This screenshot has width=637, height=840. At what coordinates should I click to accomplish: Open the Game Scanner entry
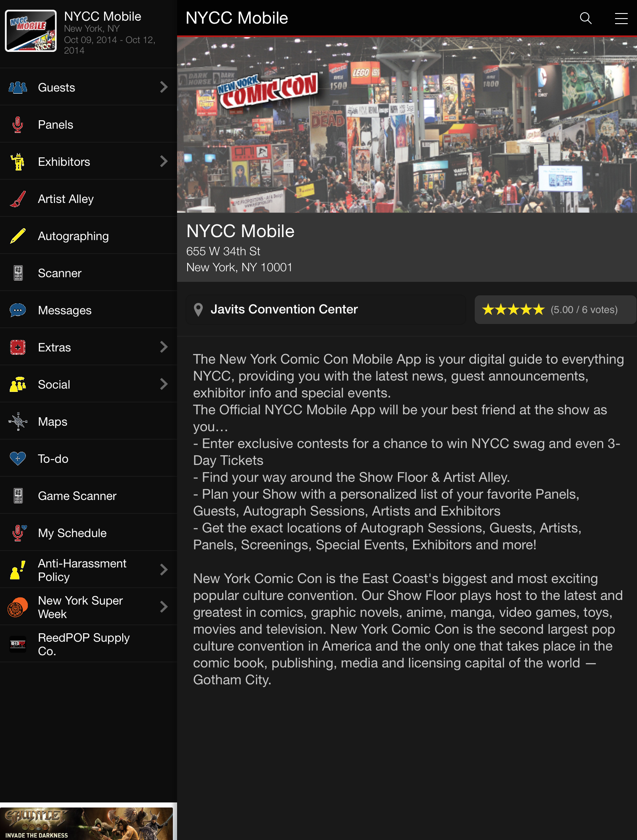(89, 496)
